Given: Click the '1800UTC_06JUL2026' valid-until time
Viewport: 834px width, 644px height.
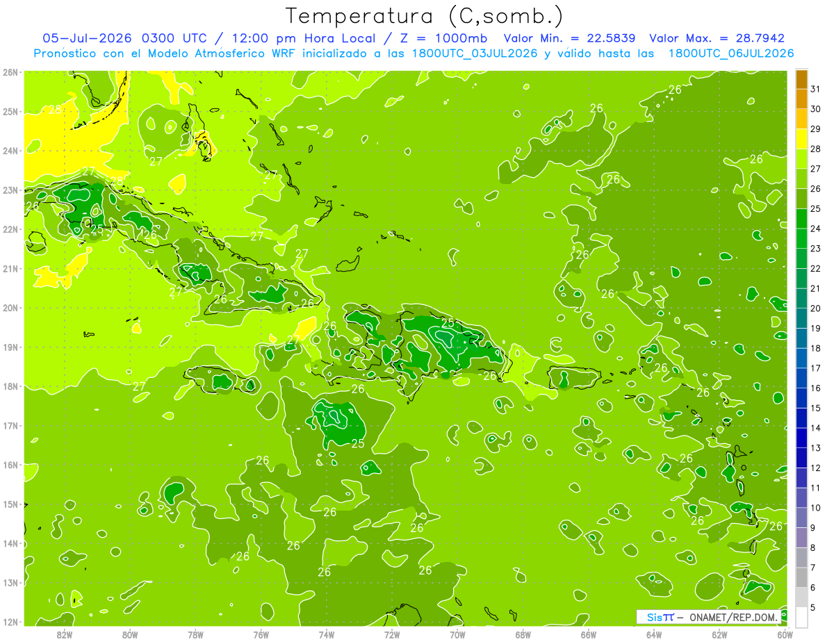Looking at the screenshot, I should click(x=730, y=53).
